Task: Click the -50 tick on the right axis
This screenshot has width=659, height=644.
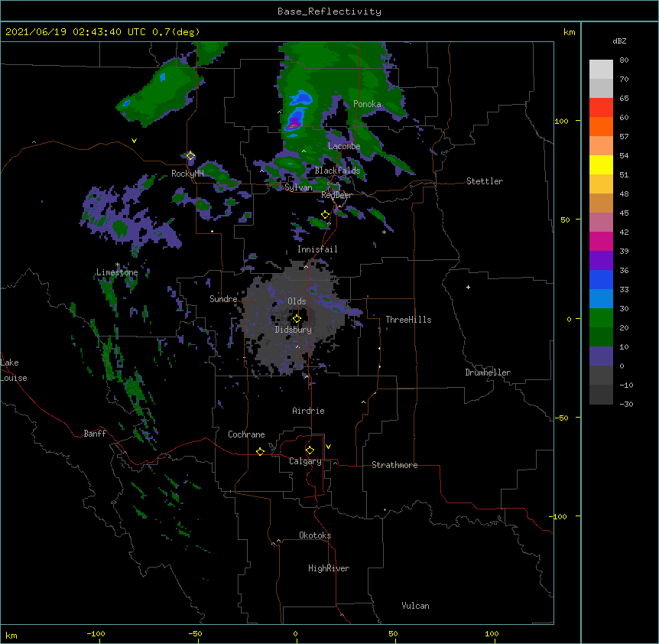Action: 561,418
